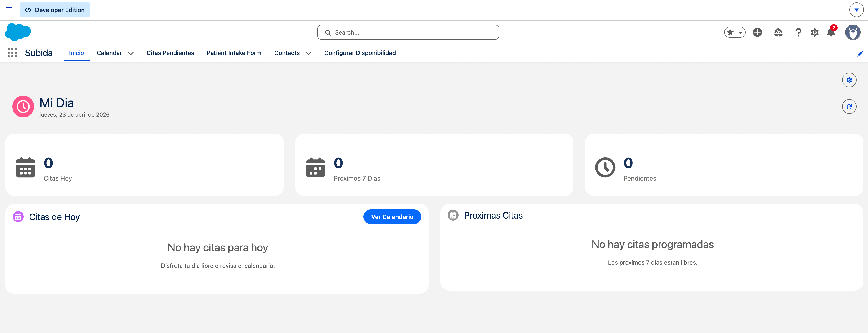Click the 'Proximos 7 Dias' label
The height and width of the screenshot is (333, 868).
[x=357, y=178]
